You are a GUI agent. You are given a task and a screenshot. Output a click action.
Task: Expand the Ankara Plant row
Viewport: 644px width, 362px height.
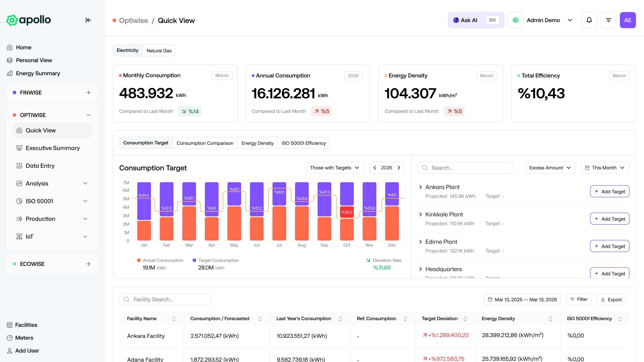click(420, 187)
